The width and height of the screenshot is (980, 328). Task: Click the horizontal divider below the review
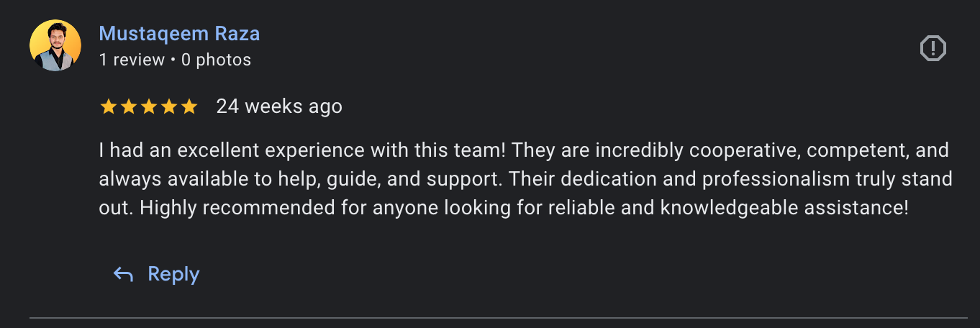point(498,317)
